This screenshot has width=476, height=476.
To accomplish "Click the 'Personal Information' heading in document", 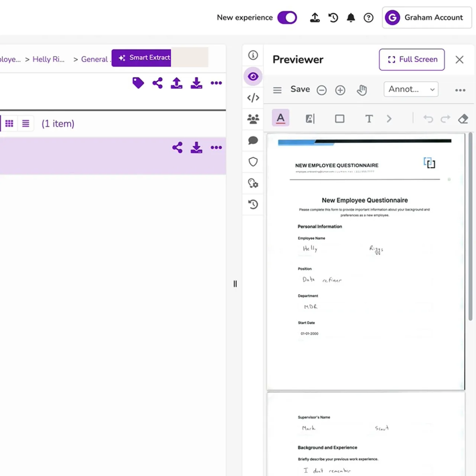I will (320, 226).
